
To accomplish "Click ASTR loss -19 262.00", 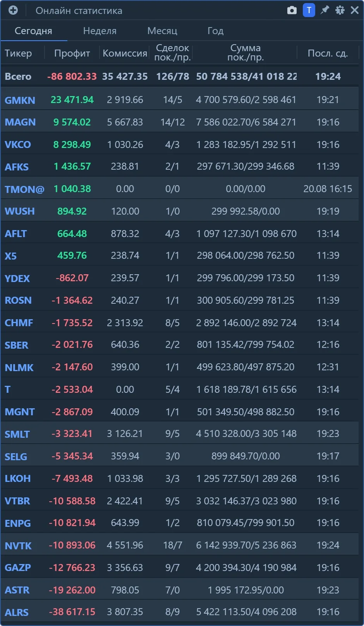I will click(x=72, y=590).
